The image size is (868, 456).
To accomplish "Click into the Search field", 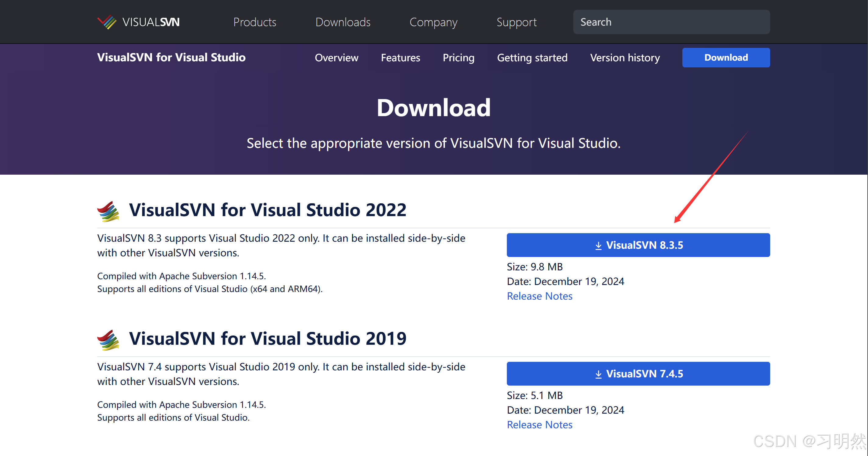I will [x=671, y=22].
